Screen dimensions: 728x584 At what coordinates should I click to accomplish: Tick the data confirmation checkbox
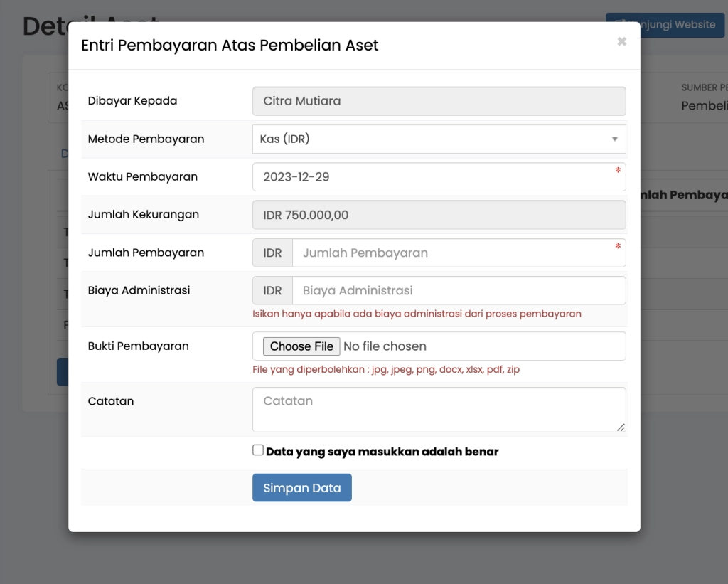coord(258,450)
